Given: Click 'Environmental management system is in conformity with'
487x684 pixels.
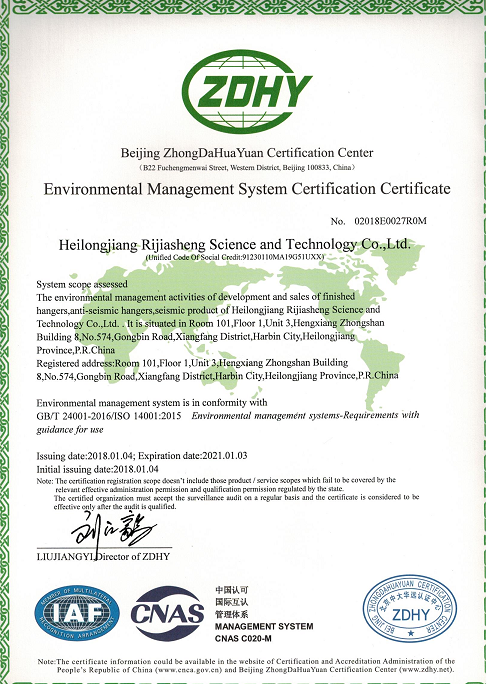Looking at the screenshot, I should (x=152, y=402).
